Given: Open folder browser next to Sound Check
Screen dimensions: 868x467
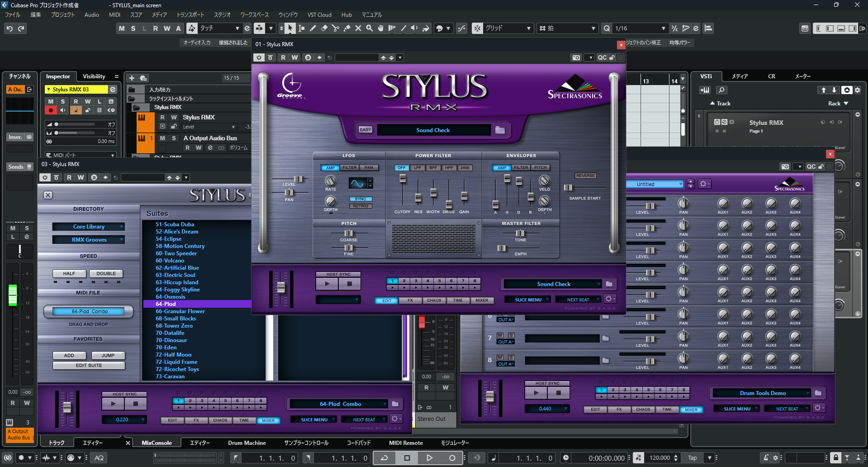Looking at the screenshot, I should tap(500, 130).
